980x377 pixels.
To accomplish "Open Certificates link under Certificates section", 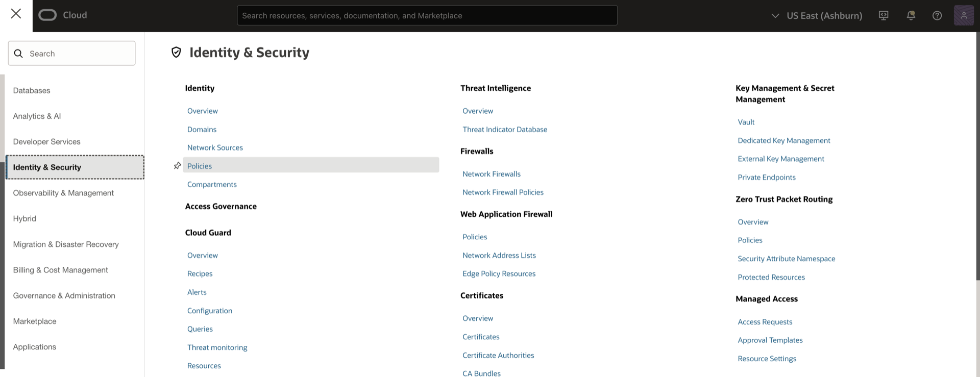I will click(x=481, y=337).
